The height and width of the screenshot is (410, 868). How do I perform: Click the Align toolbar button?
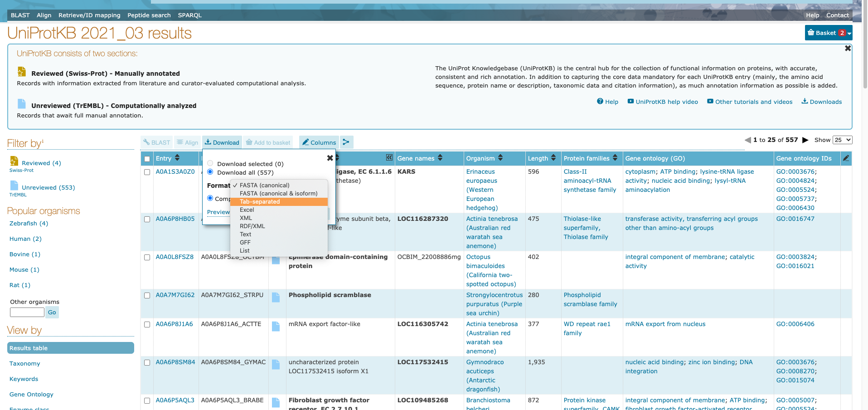click(187, 142)
